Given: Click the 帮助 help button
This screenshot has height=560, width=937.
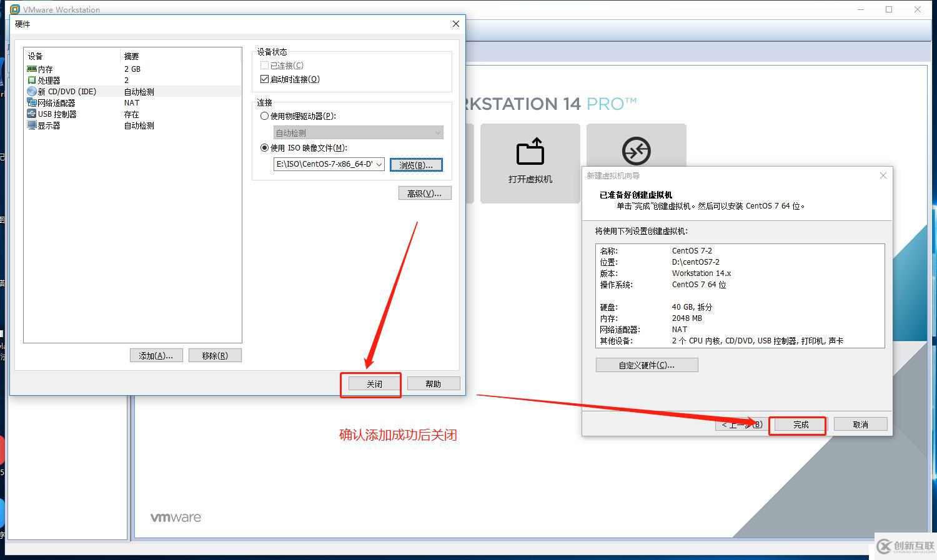Looking at the screenshot, I should click(434, 384).
